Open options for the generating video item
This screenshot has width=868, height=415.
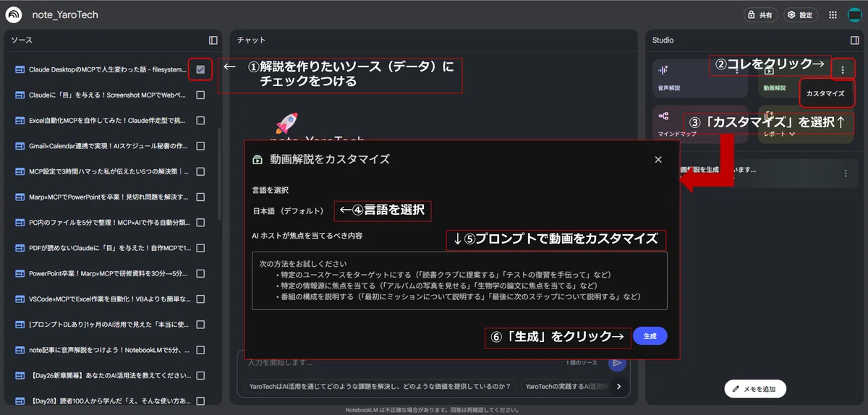pos(845,174)
